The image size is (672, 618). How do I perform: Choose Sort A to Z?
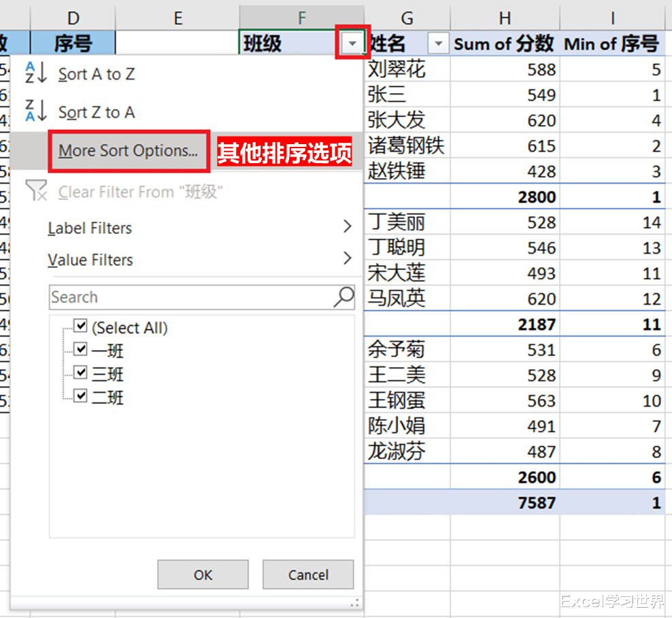click(96, 74)
